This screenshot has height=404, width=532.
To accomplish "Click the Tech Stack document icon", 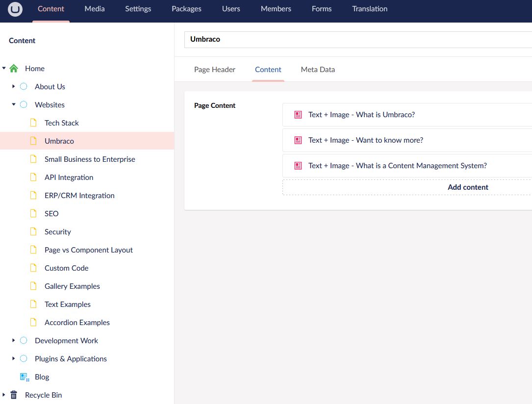I will click(33, 123).
